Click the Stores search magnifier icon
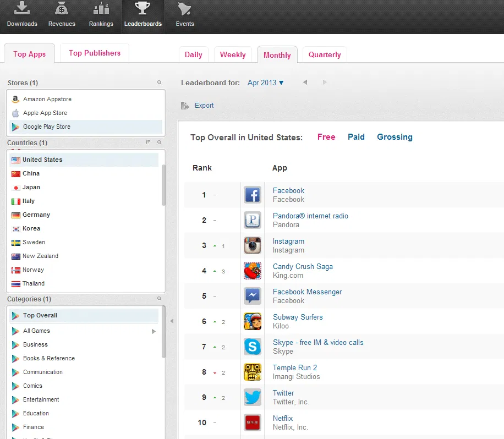The image size is (504, 439). [x=160, y=83]
